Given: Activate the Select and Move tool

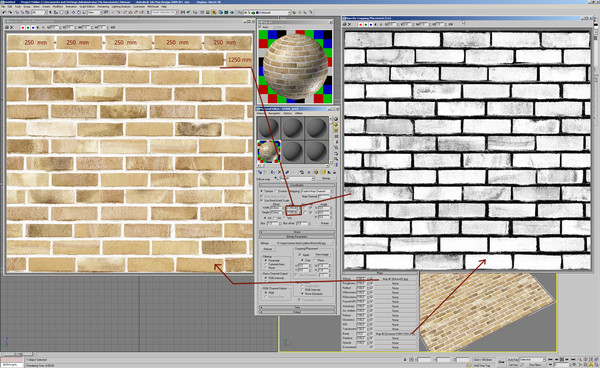Looking at the screenshot, I should pyautogui.click(x=73, y=12).
